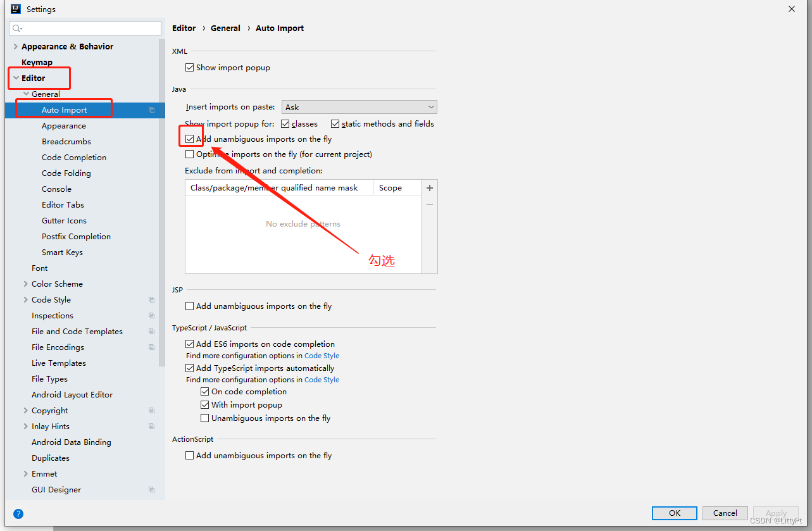
Task: Enable TypeScript Unambiguous imports on the fly
Action: tap(205, 418)
